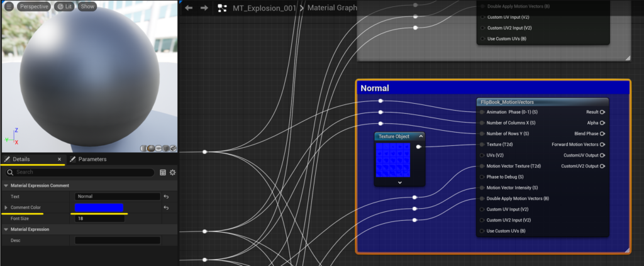
Task: Collapse the Texture Object node with the up chevron
Action: point(420,136)
